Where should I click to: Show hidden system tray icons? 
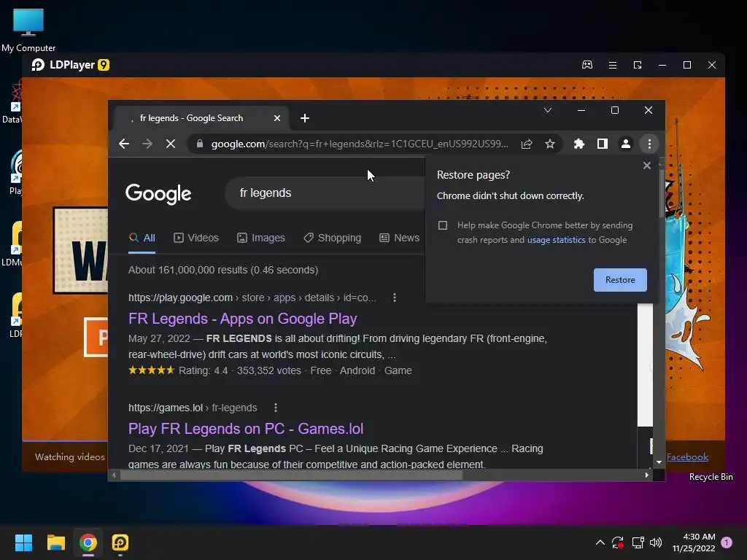(600, 542)
